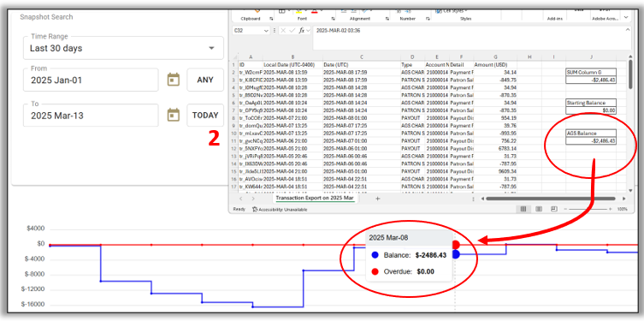Click the '$0.00' cell under Starting Balance
Screen dimensions: 644x321
click(591, 110)
